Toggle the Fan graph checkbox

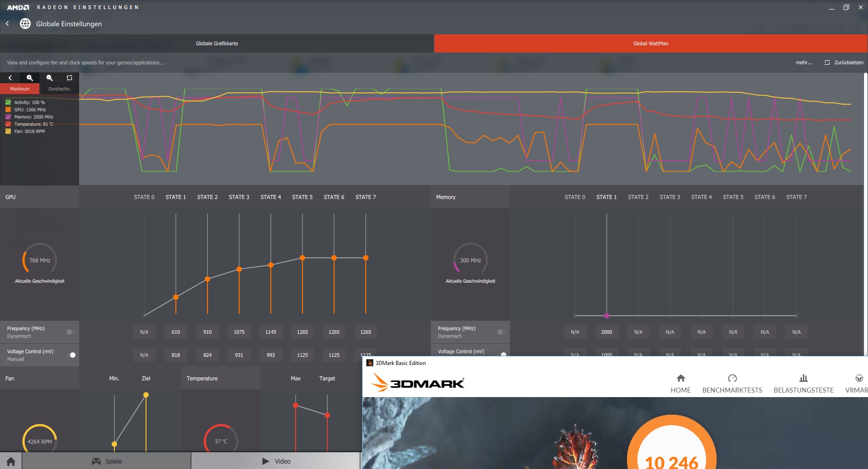point(8,131)
